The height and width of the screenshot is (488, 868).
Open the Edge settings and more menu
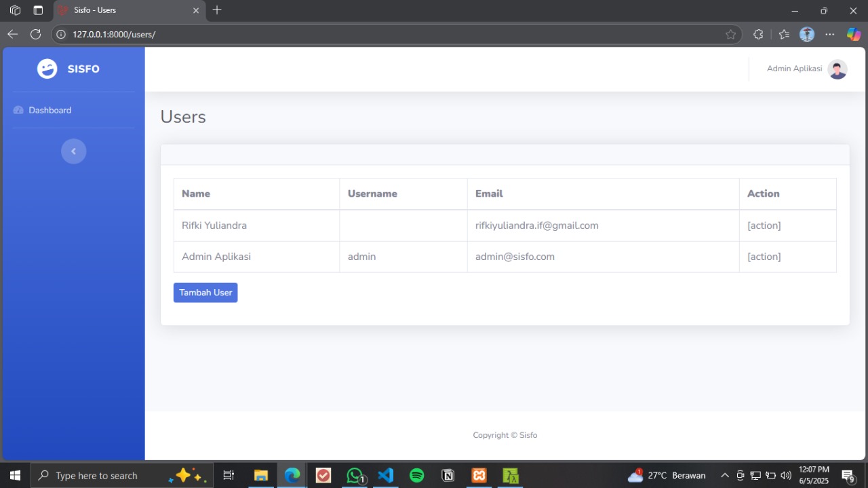click(x=830, y=35)
